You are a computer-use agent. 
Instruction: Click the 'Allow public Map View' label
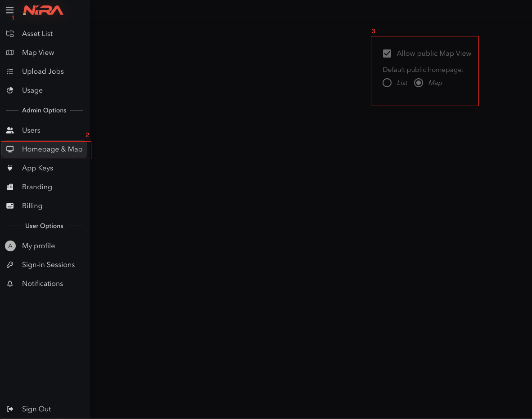pos(434,53)
